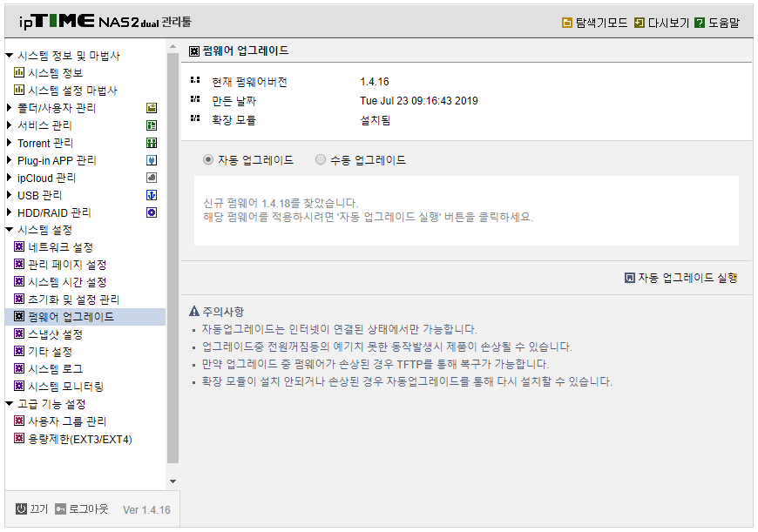Click the 로그아웃 logout link text
Screen dimensions: 758x532
pos(89,509)
